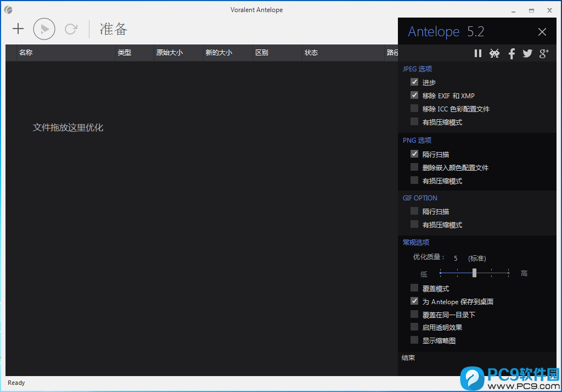Toggle 移除 EXIF 和 XMP checkbox
The image size is (562, 392).
tap(414, 96)
